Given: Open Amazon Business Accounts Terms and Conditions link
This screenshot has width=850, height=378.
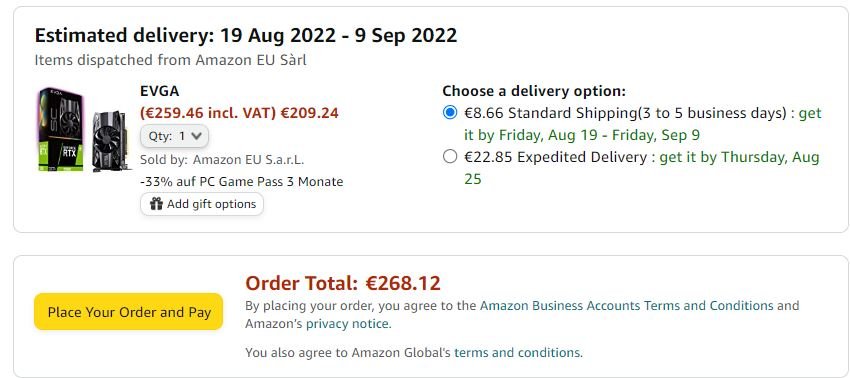Looking at the screenshot, I should click(627, 305).
